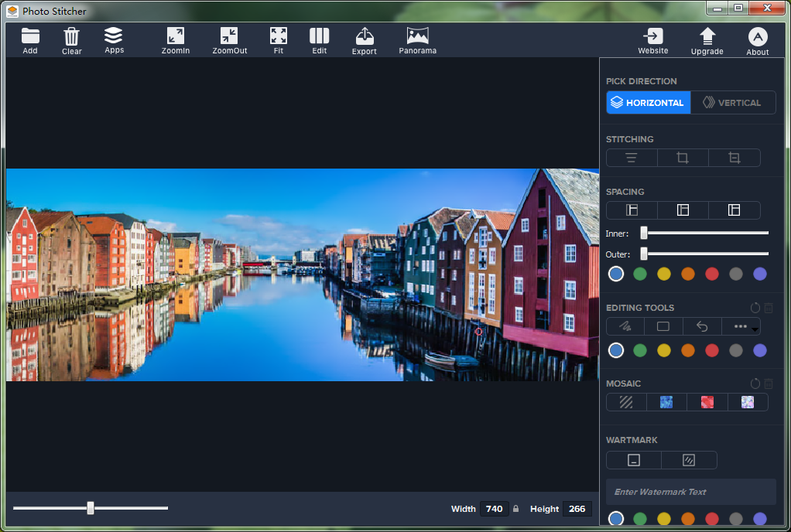Toggle the lock between Width and Height
This screenshot has width=791, height=532.
pyautogui.click(x=516, y=509)
